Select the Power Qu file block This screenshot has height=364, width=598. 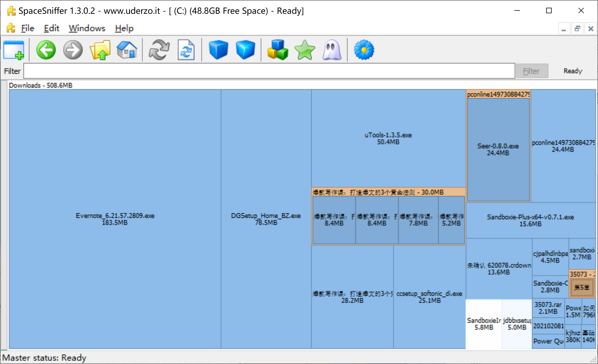[x=548, y=341]
